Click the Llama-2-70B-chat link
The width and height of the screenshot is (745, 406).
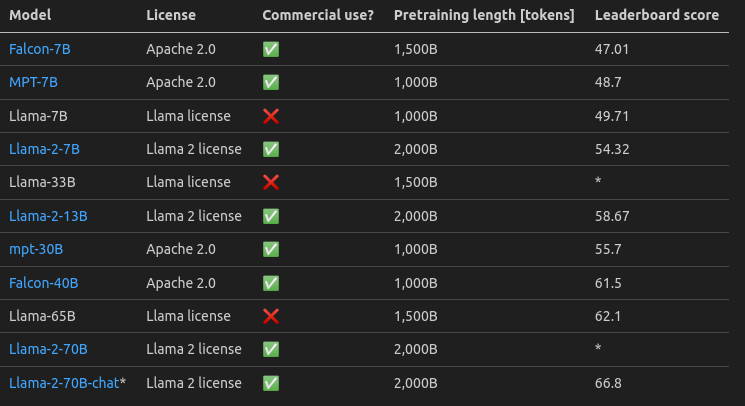(x=63, y=383)
